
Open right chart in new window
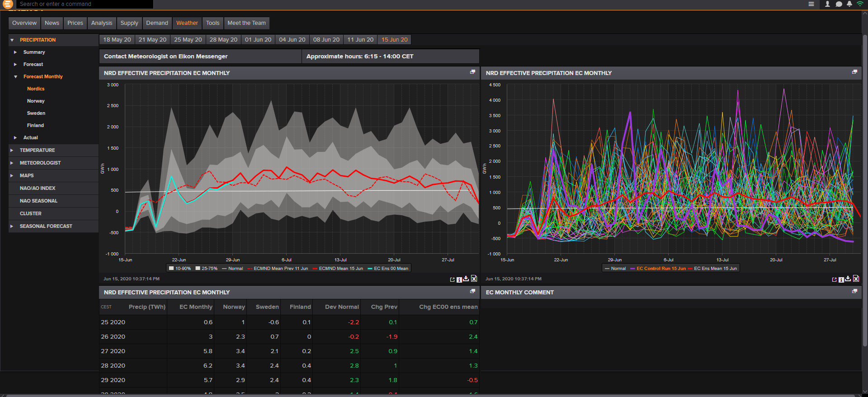pyautogui.click(x=834, y=279)
